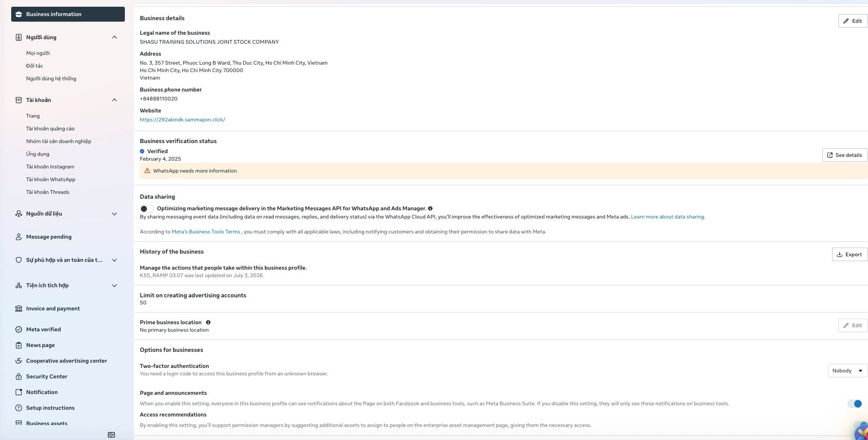This screenshot has width=868, height=440.
Task: Click the advertising account limit value 50
Action: coord(143,303)
